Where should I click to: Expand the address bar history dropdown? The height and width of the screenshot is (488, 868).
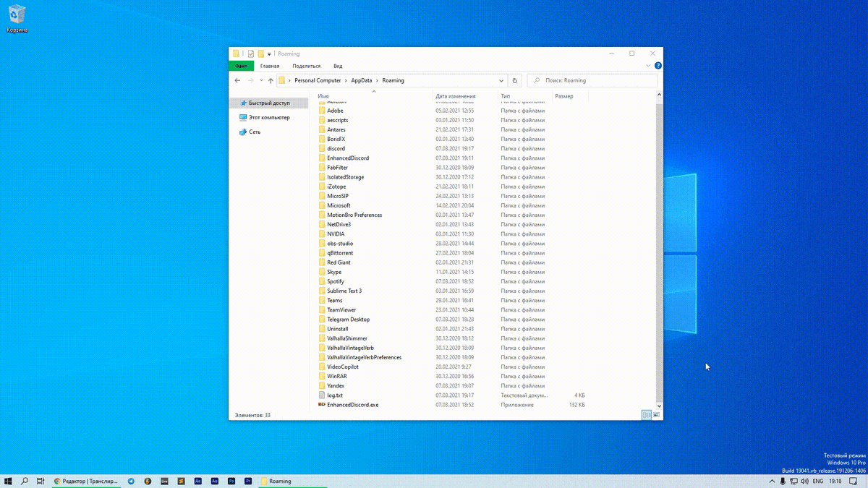(x=501, y=80)
